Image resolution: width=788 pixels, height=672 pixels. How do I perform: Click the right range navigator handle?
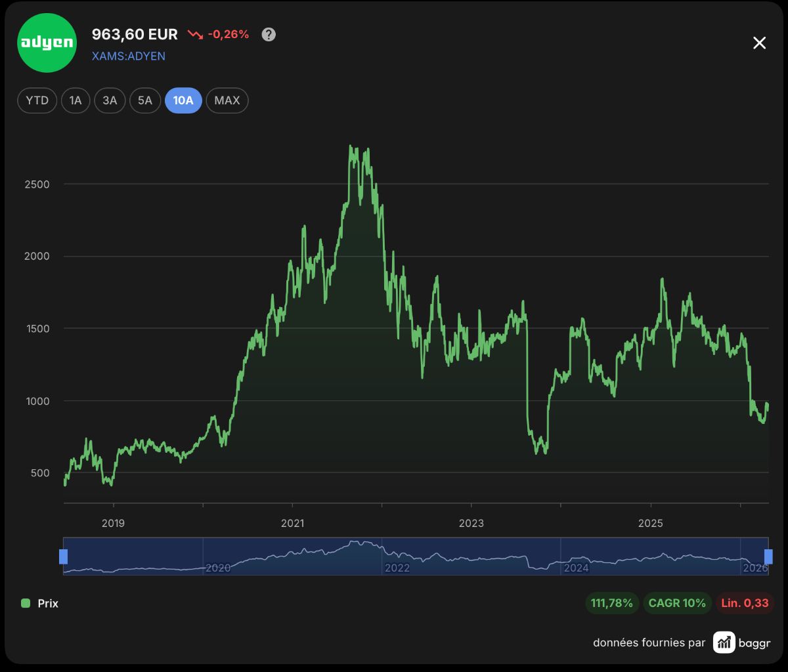tap(768, 556)
